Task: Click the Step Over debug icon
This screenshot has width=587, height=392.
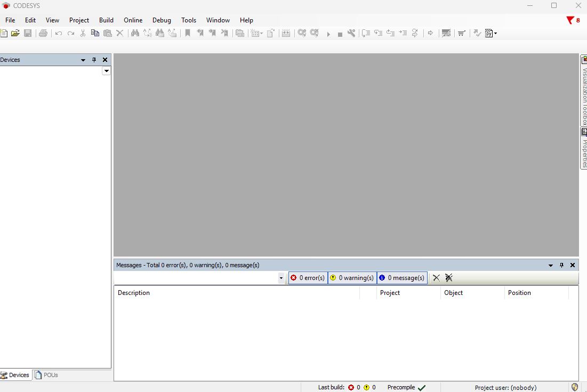Action: (x=366, y=33)
